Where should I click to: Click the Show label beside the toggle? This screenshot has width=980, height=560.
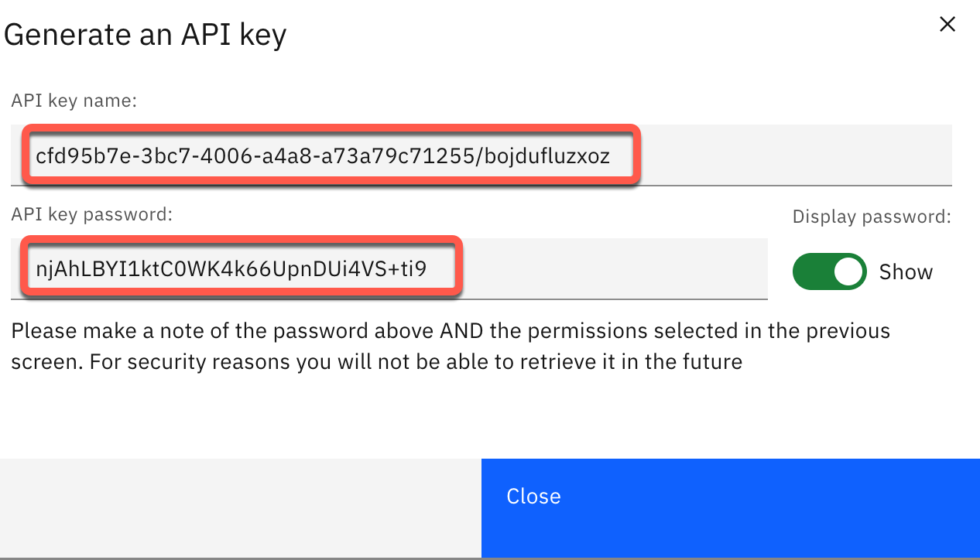906,272
